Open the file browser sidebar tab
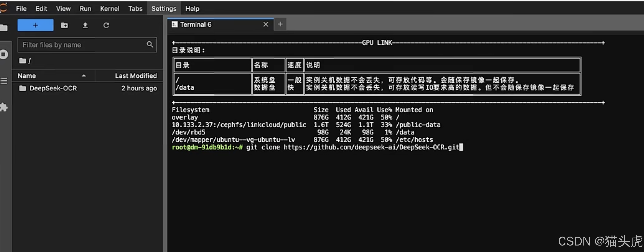 coord(3,28)
